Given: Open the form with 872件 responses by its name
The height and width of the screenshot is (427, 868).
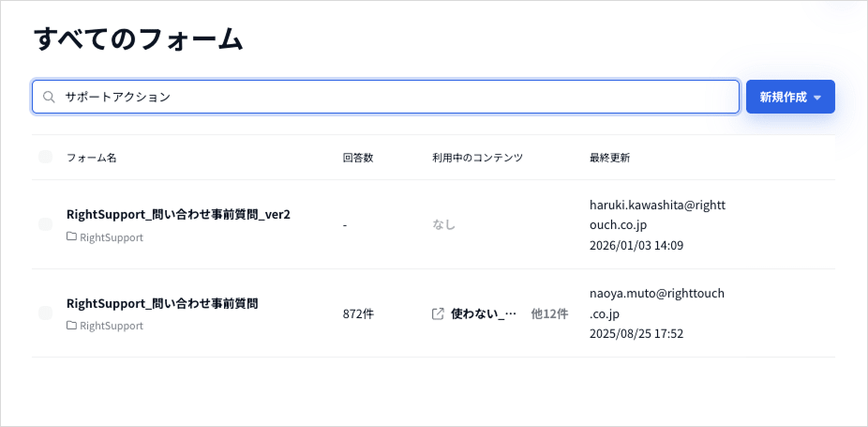Looking at the screenshot, I should pyautogui.click(x=162, y=303).
